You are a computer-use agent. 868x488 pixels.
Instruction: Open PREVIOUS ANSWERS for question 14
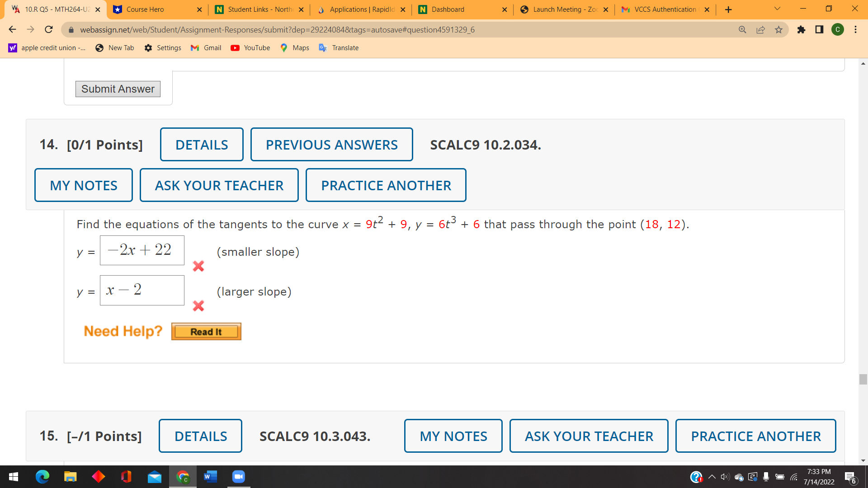coord(331,144)
